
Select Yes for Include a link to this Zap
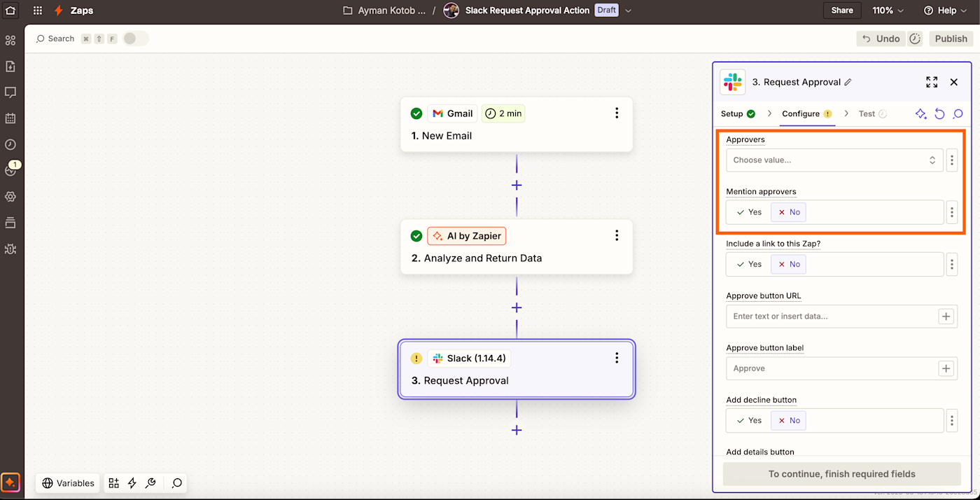748,264
